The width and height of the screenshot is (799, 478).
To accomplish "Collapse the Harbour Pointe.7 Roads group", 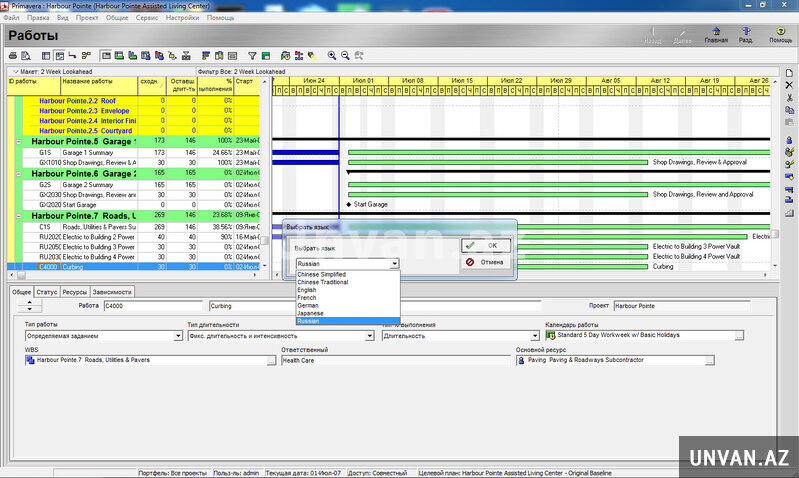I will (x=19, y=215).
